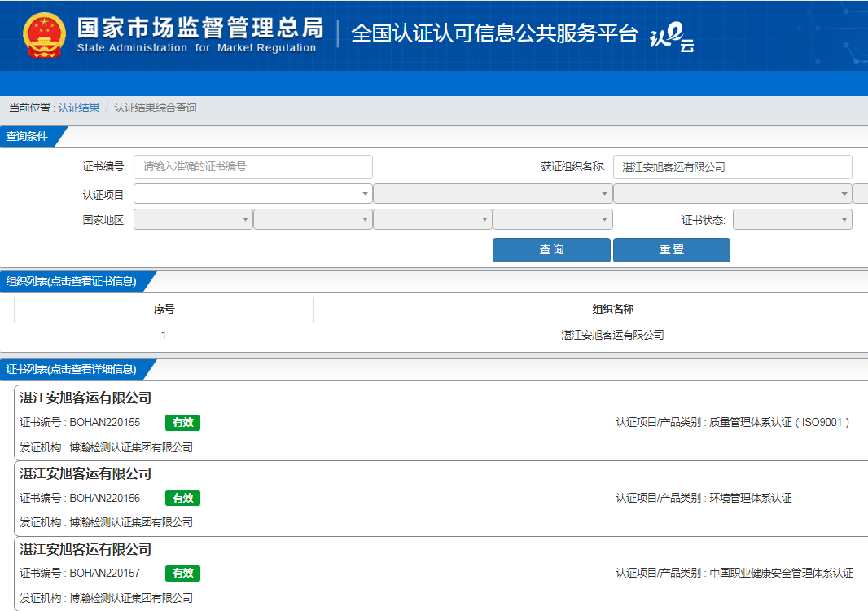Click certificate number BOHAN220156
This screenshot has width=868, height=611.
coord(104,498)
